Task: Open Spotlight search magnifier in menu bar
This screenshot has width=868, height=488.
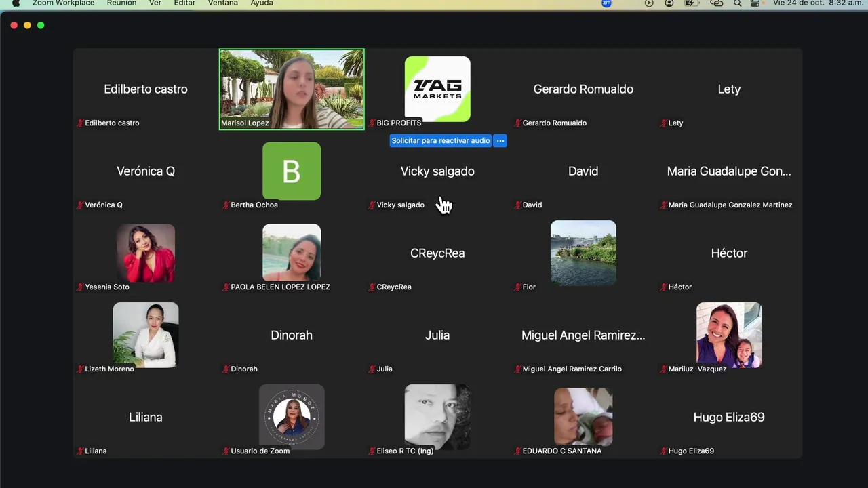Action: 737,3
